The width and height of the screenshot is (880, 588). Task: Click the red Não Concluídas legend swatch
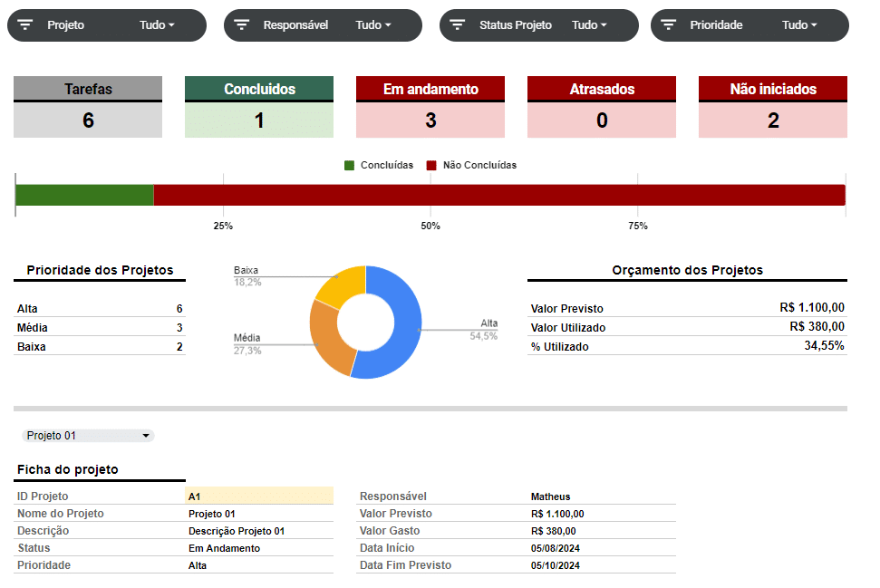click(x=431, y=165)
